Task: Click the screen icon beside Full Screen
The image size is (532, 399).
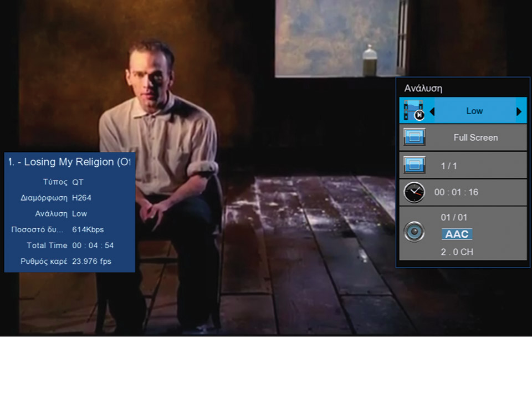Action: (x=415, y=137)
